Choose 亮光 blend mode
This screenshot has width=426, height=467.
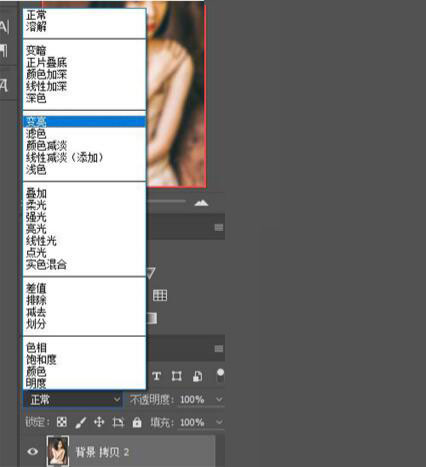84,229
